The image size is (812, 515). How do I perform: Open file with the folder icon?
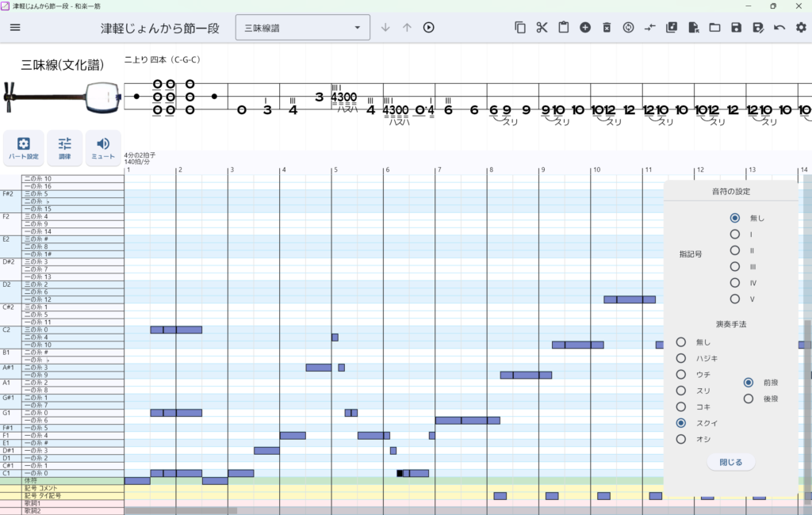[x=714, y=28]
